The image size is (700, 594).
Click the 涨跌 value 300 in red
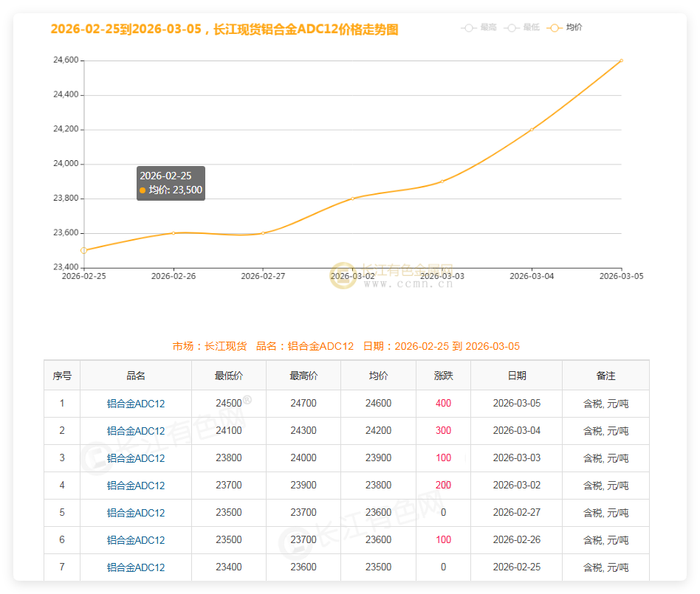pos(443,430)
